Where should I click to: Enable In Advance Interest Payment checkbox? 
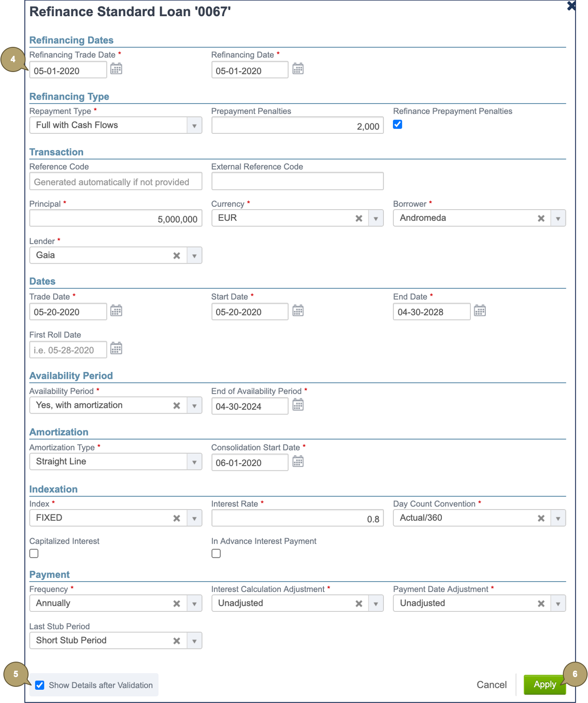point(216,553)
